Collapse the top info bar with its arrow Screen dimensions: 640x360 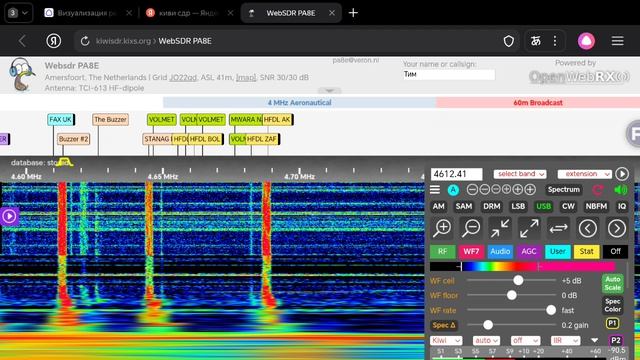pyautogui.click(x=329, y=91)
